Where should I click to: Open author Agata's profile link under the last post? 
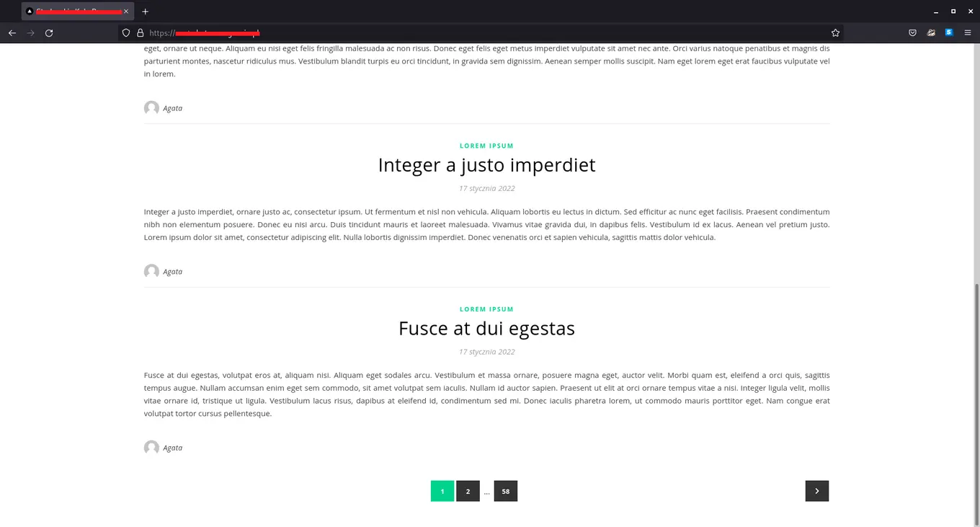click(172, 447)
